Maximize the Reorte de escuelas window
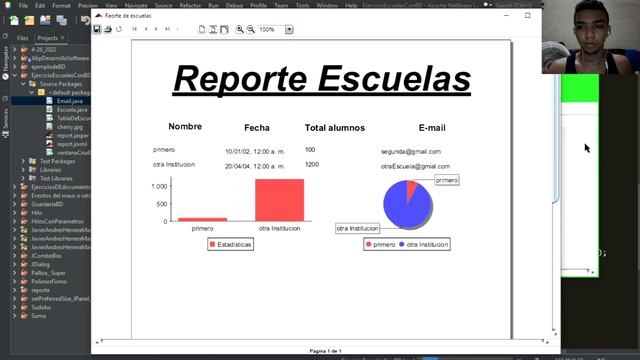This screenshot has height=360, width=640. tap(528, 16)
